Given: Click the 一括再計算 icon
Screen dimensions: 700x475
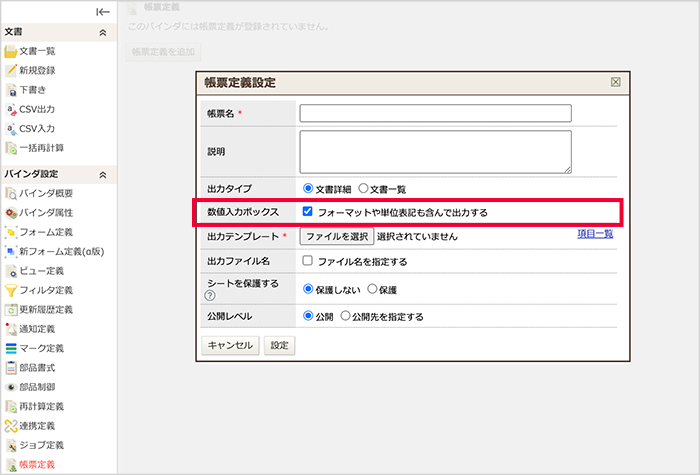Looking at the screenshot, I should tap(11, 148).
